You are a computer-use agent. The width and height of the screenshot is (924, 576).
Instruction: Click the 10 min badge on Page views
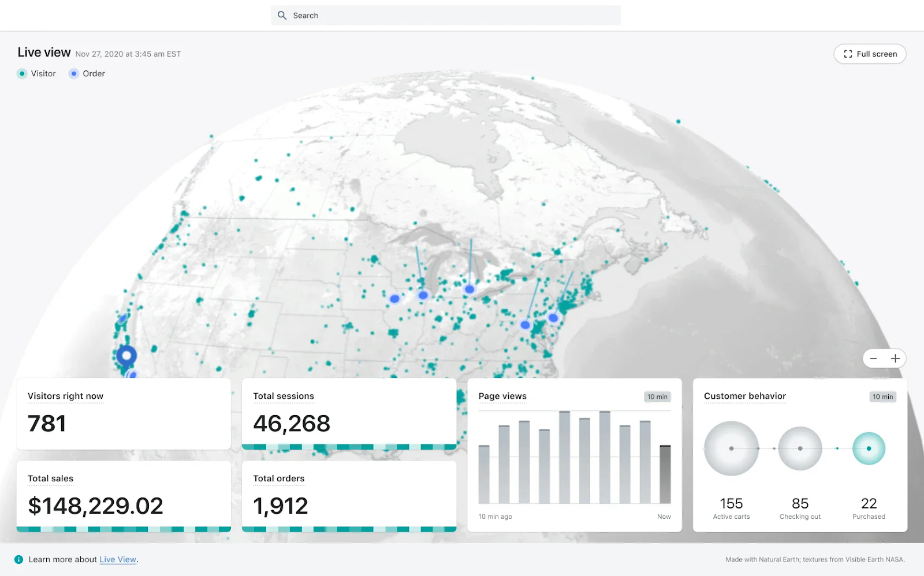tap(657, 397)
